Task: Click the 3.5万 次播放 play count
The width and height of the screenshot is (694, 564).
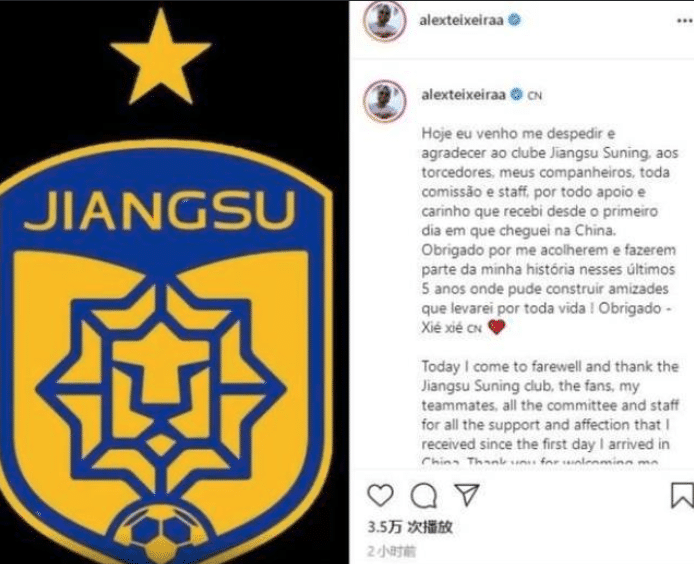Action: 410,527
